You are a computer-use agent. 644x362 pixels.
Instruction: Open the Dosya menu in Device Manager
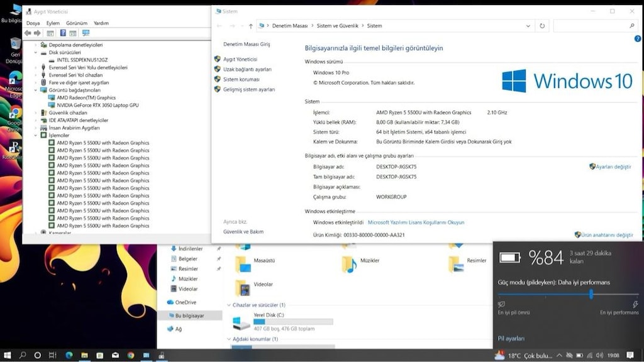tap(33, 23)
